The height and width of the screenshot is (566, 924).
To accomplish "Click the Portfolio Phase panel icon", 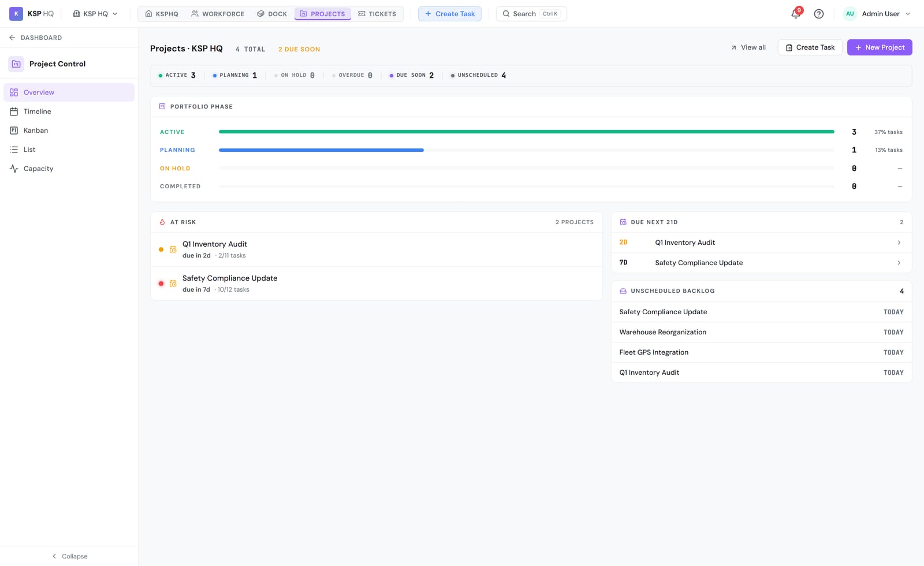I will coord(162,107).
